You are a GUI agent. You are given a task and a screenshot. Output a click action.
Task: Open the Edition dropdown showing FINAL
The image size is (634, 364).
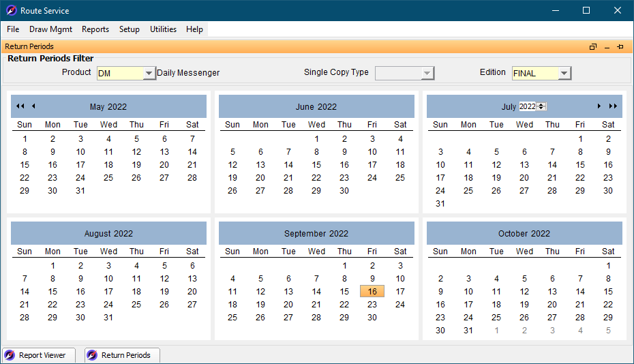564,74
